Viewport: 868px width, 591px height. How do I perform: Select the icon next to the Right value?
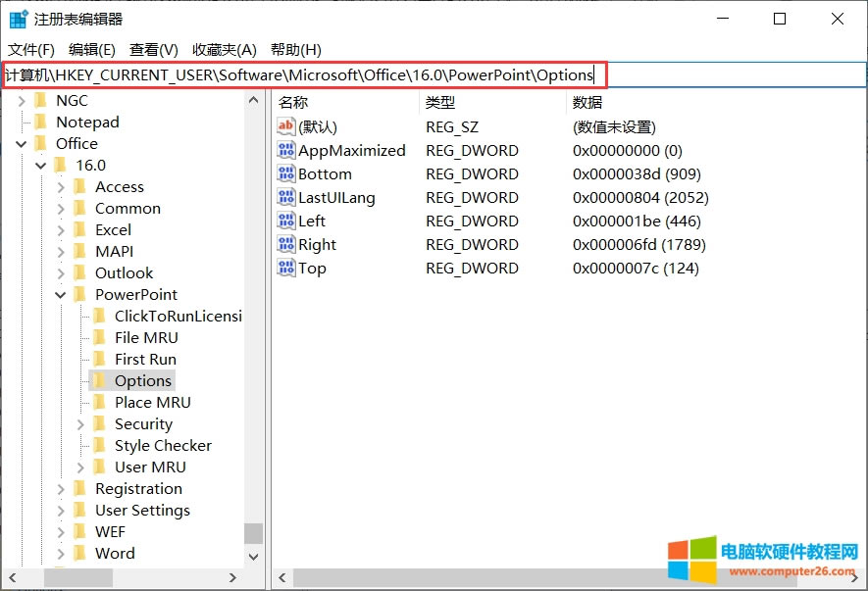point(286,244)
